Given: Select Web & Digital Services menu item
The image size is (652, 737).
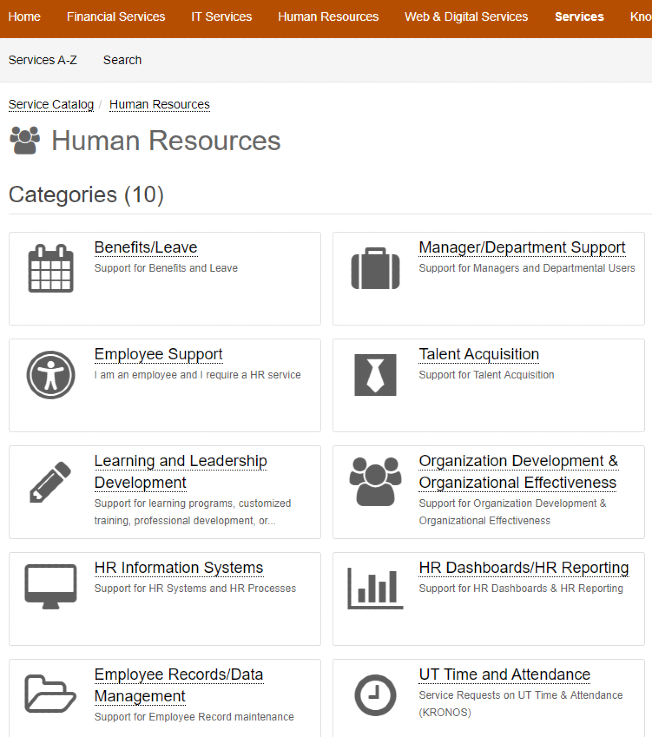Looking at the screenshot, I should click(x=466, y=17).
